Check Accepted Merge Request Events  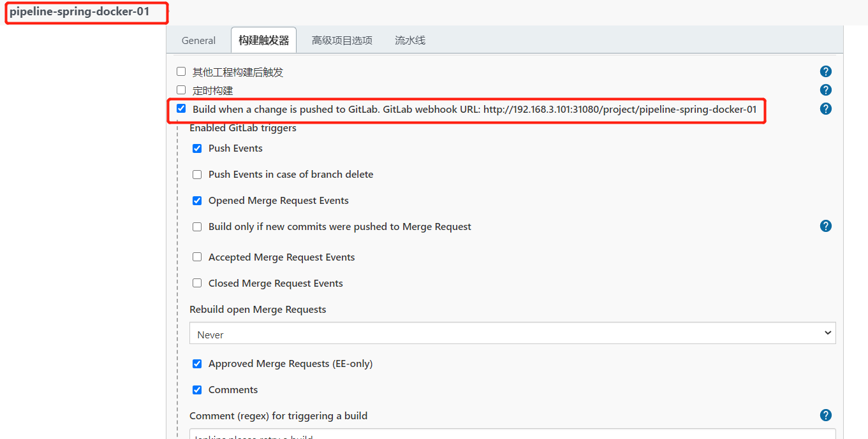(197, 257)
